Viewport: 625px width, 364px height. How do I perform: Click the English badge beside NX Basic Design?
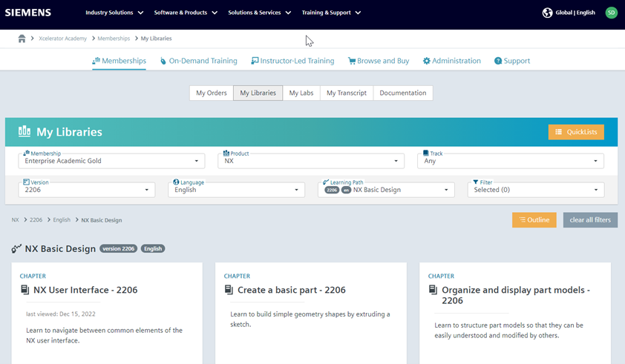click(153, 248)
